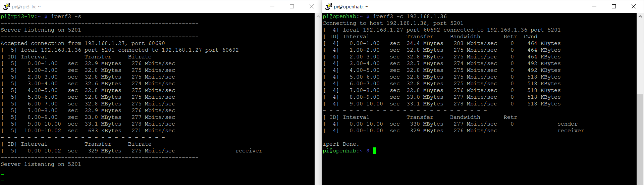Click first 'Server listening on 5201' line
The image size is (644, 185).
coord(41,30)
